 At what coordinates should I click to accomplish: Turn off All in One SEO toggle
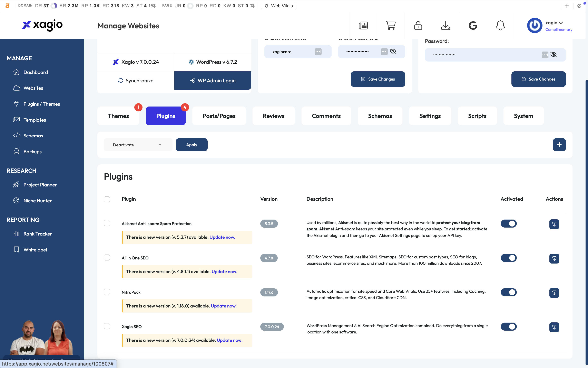509,258
